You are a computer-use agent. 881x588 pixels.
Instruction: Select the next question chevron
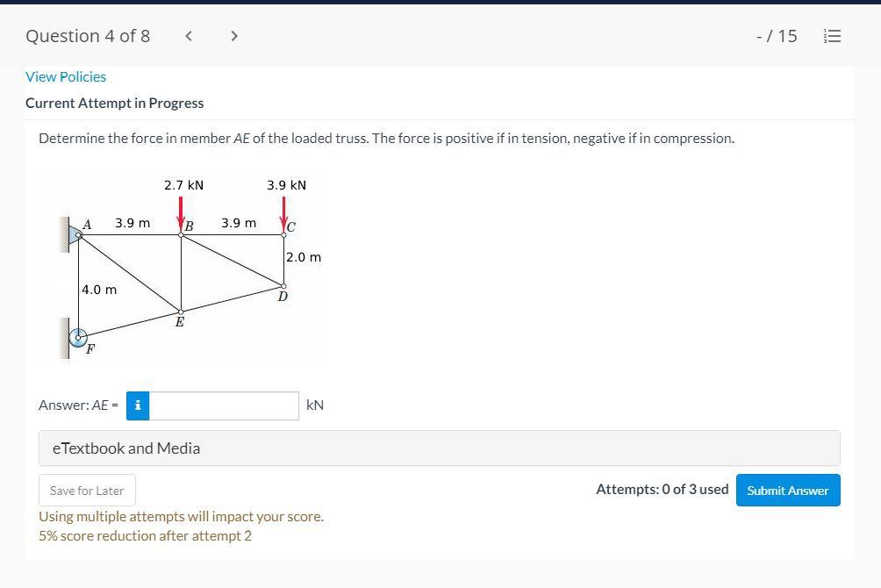[234, 35]
